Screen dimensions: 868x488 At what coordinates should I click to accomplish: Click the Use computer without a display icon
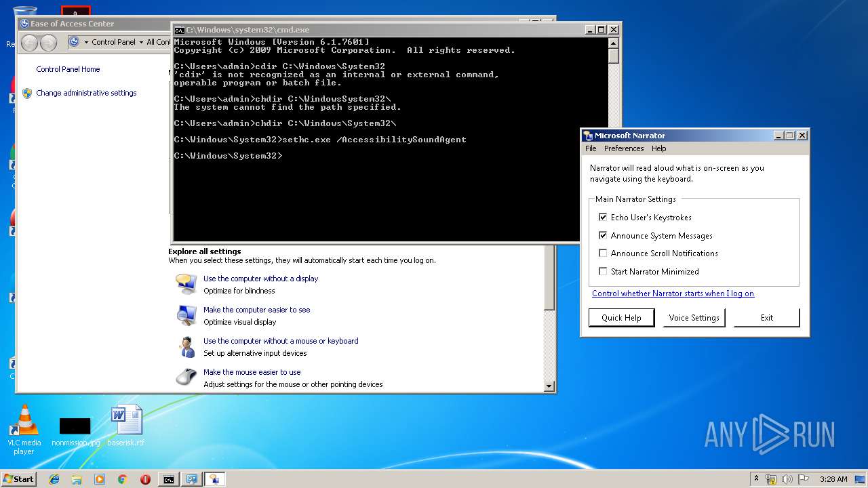coord(186,284)
